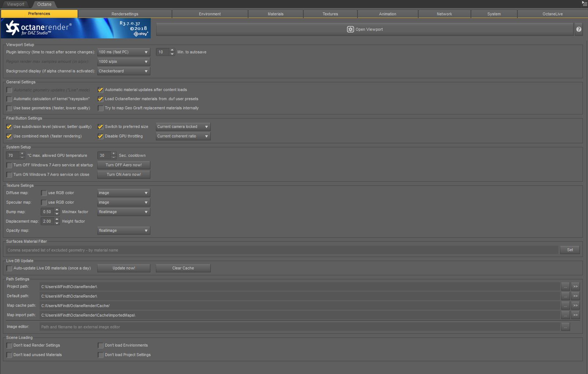The height and width of the screenshot is (374, 588).
Task: Decrease the Displacement map height factor
Action: pos(57,223)
